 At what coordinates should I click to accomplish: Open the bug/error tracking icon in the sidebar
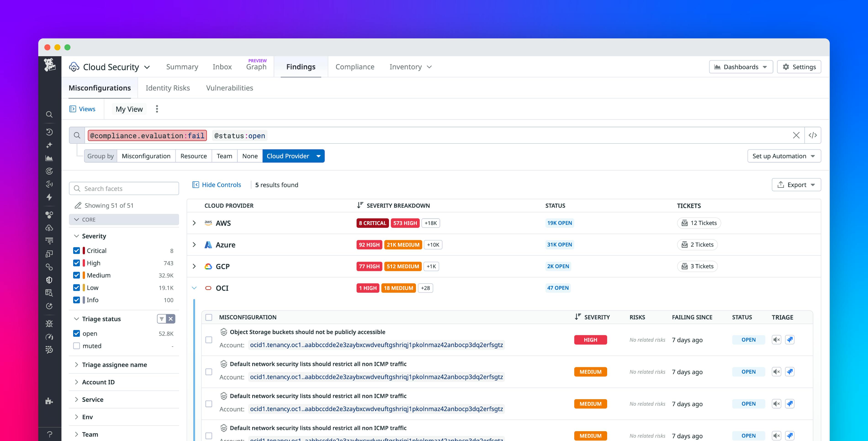50,323
